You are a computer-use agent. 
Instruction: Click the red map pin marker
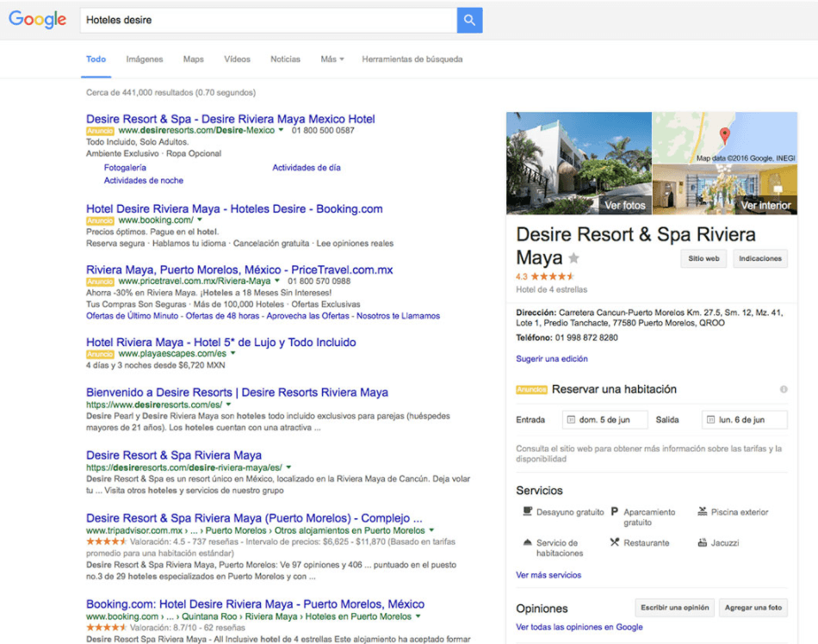(x=725, y=135)
